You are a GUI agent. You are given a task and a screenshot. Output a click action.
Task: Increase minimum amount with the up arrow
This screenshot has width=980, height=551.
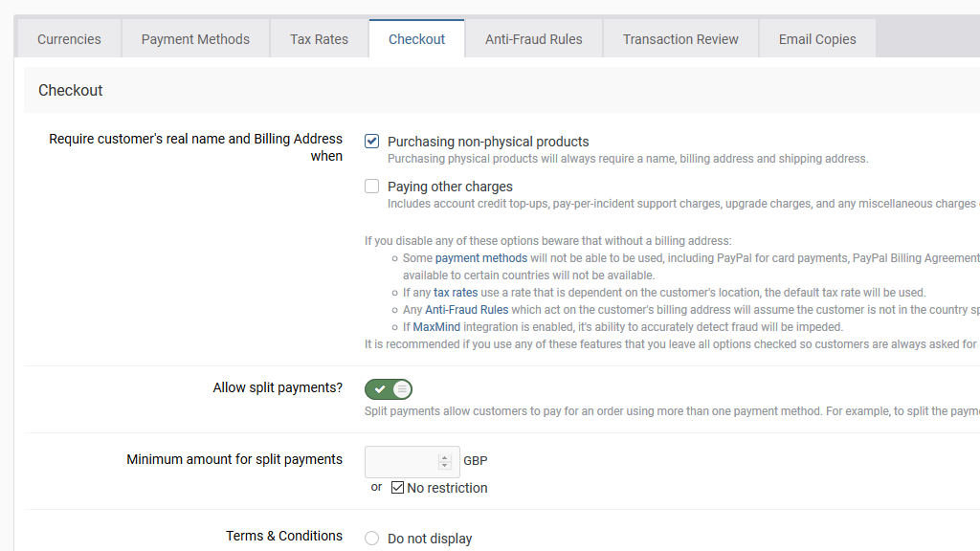coord(444,457)
